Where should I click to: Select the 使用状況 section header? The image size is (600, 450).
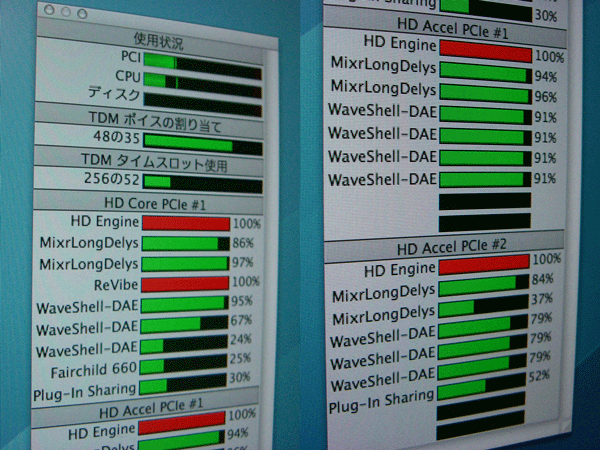coord(158,41)
